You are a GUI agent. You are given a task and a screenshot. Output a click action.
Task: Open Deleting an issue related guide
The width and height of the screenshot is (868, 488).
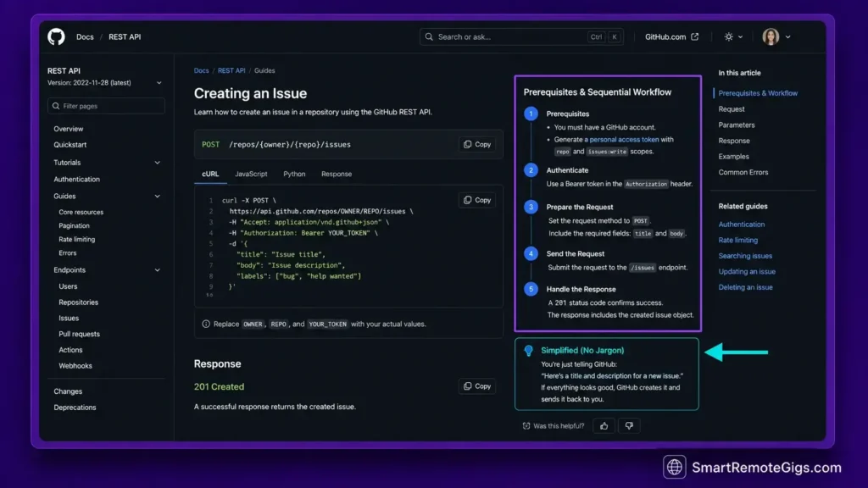(745, 287)
